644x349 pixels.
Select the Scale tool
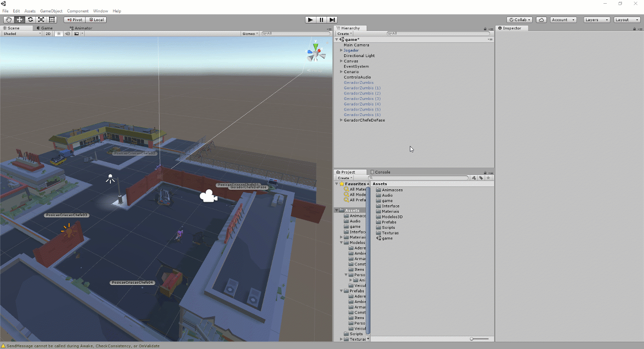(x=41, y=20)
